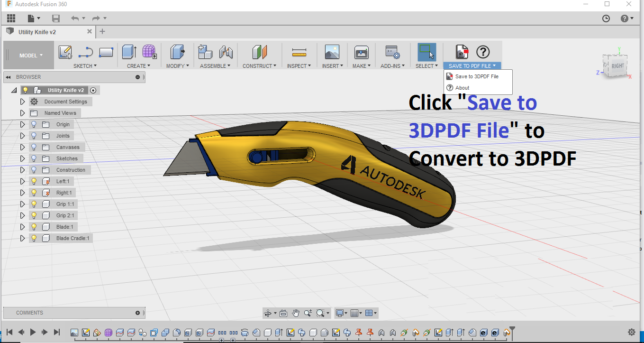This screenshot has height=343, width=644.
Task: Open the SKETCH panel dropdown
Action: click(x=85, y=66)
